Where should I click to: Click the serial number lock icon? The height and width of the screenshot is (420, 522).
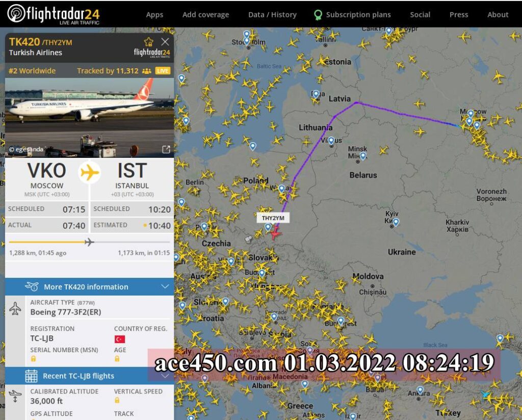pyautogui.click(x=33, y=359)
